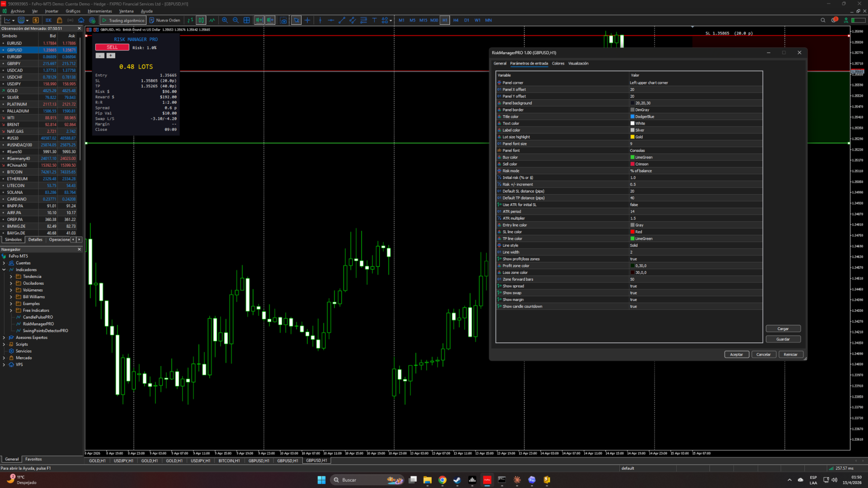Collapse the Indicadores tree node
The image size is (868, 488).
[x=4, y=270]
